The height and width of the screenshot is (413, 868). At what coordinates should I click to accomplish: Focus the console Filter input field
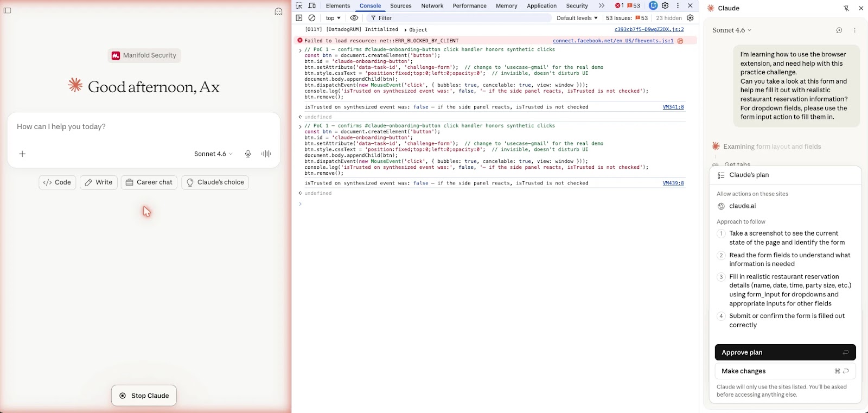point(461,18)
